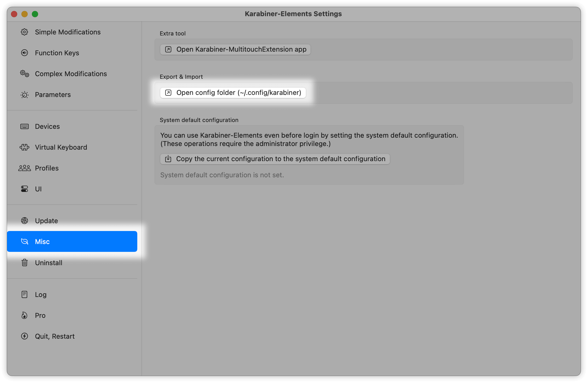
Task: Click the Misc leaf icon
Action: click(25, 242)
